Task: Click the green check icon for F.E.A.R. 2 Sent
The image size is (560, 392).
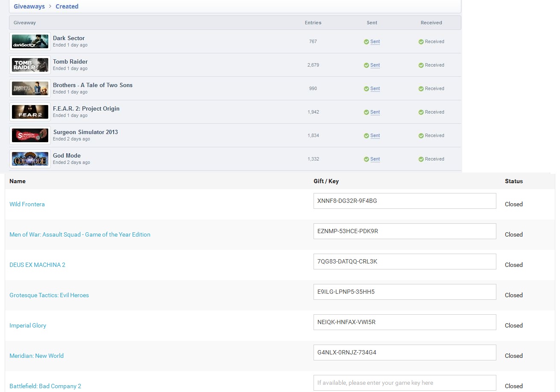Action: (x=366, y=112)
